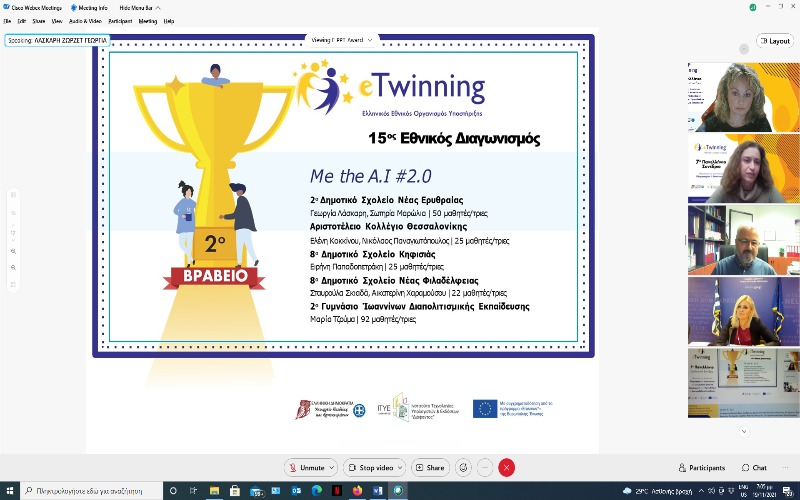Open the Layout options button
This screenshot has height=500, width=800.
774,41
